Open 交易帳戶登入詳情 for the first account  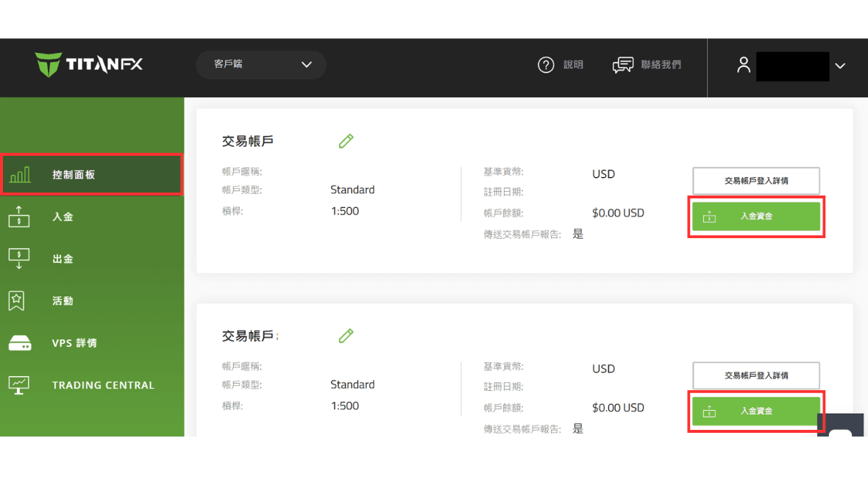(756, 180)
